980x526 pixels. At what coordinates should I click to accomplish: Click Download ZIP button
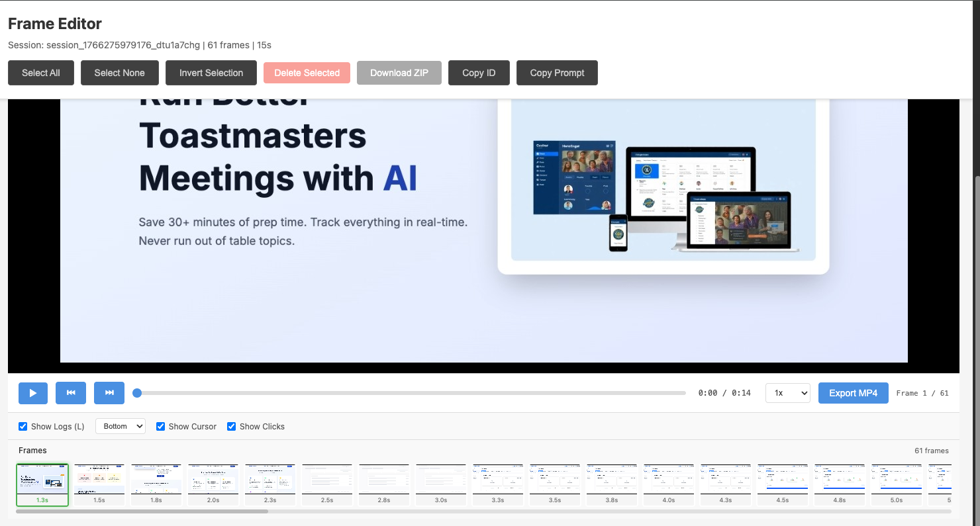(399, 73)
